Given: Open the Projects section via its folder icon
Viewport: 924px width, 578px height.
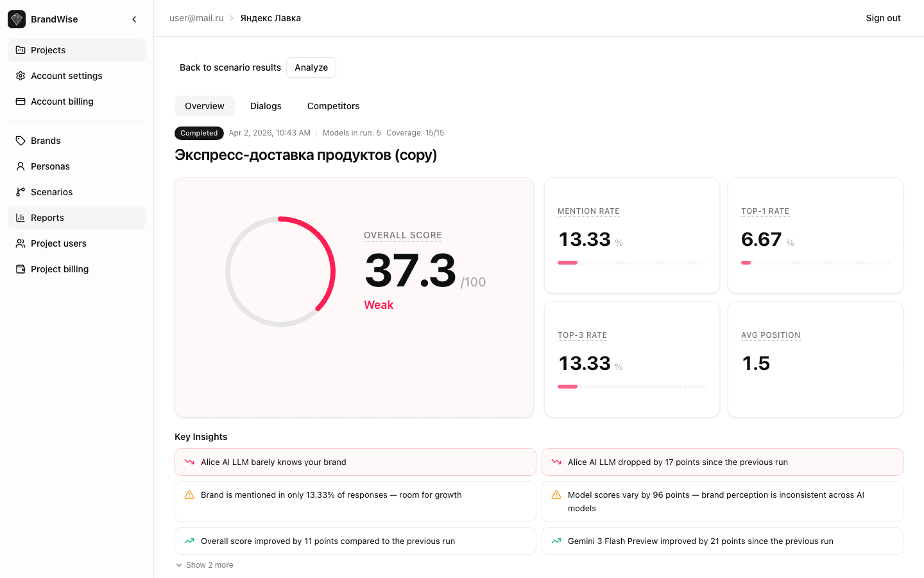Looking at the screenshot, I should [x=20, y=49].
